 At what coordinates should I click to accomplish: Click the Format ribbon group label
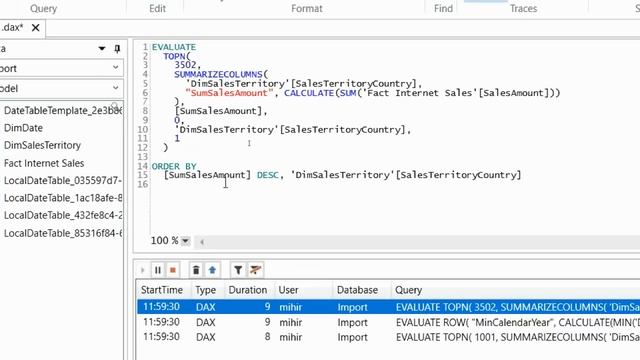click(307, 9)
